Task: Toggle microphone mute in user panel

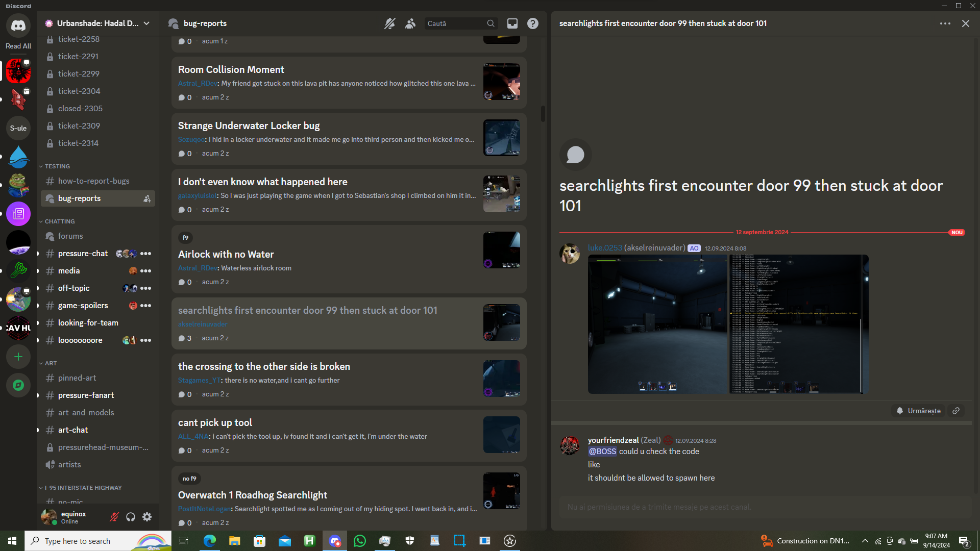Action: point(114,517)
